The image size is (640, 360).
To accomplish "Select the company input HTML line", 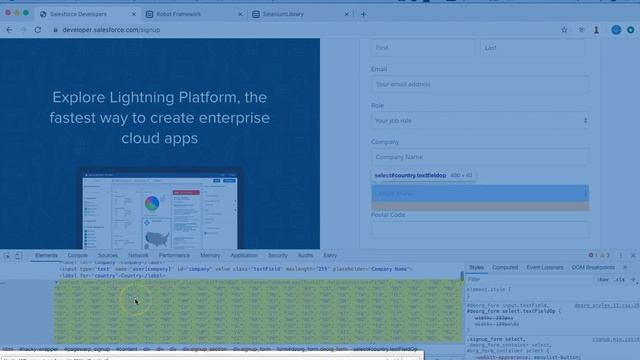I will pos(236,269).
